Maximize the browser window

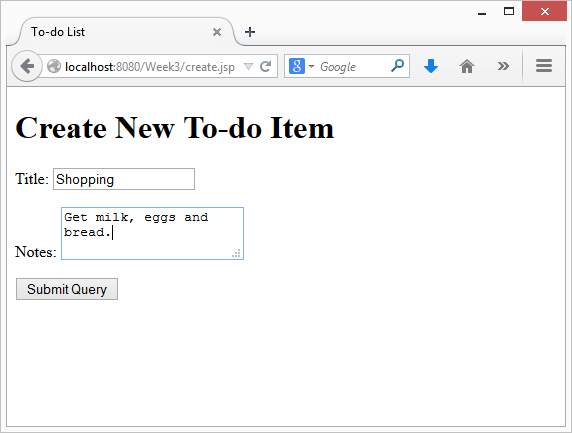509,11
